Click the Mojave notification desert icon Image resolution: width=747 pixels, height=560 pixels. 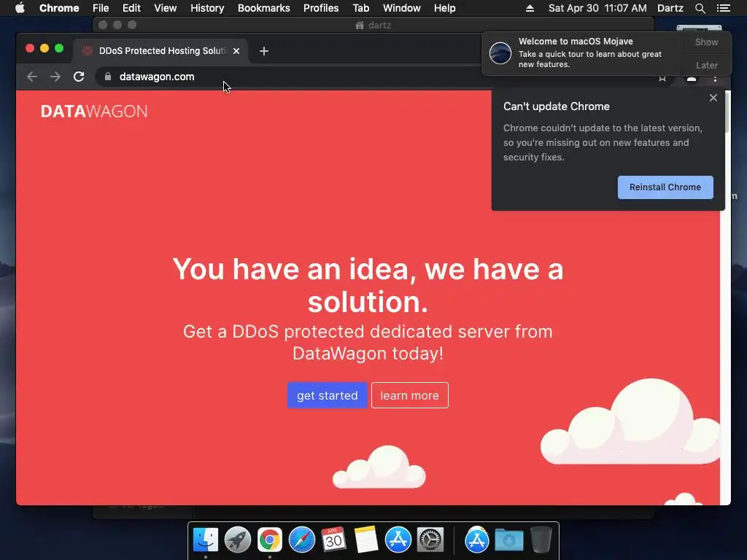click(x=500, y=52)
